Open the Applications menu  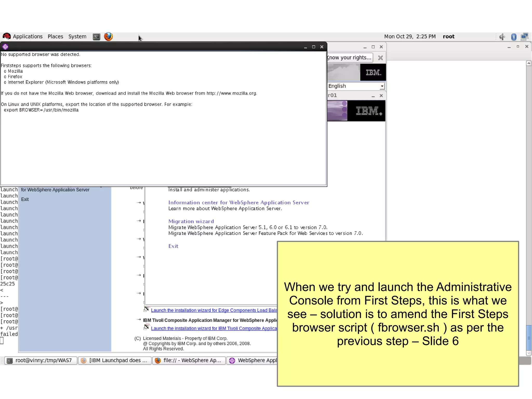click(x=28, y=36)
